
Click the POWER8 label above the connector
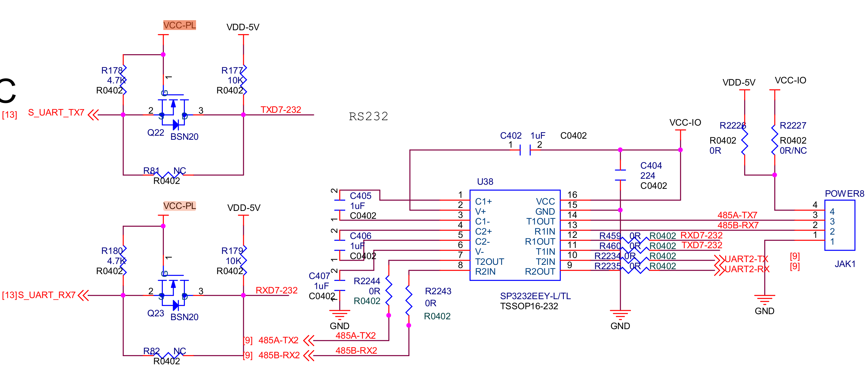(844, 194)
